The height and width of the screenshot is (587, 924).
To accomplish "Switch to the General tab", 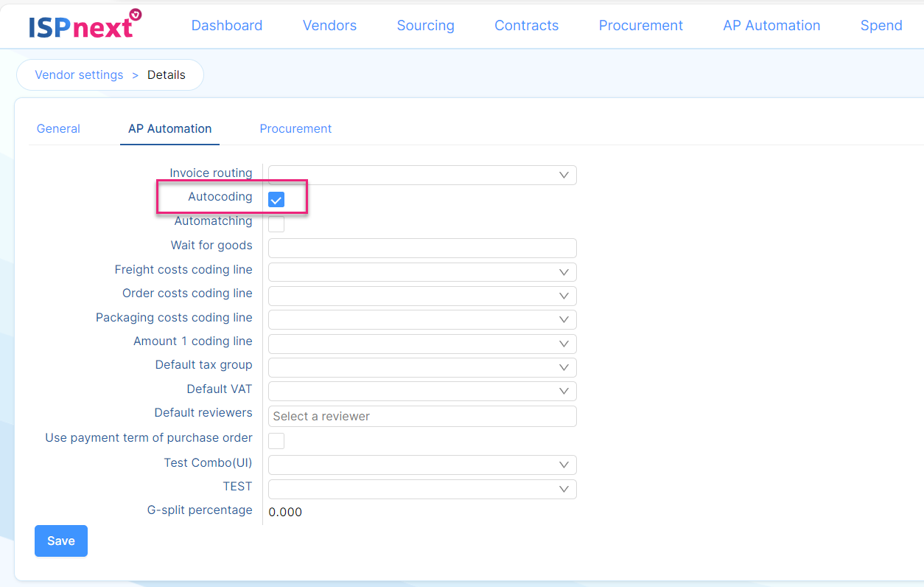I will point(58,128).
